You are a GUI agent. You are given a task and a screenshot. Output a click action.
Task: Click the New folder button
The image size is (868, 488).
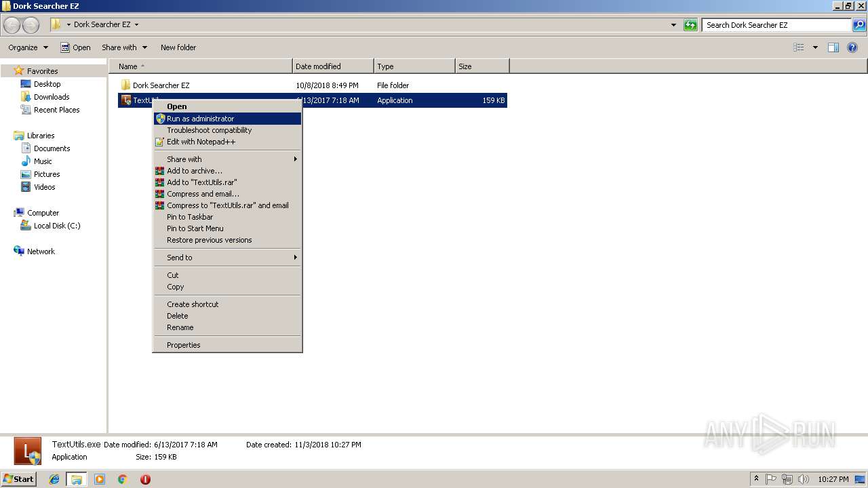click(x=178, y=47)
